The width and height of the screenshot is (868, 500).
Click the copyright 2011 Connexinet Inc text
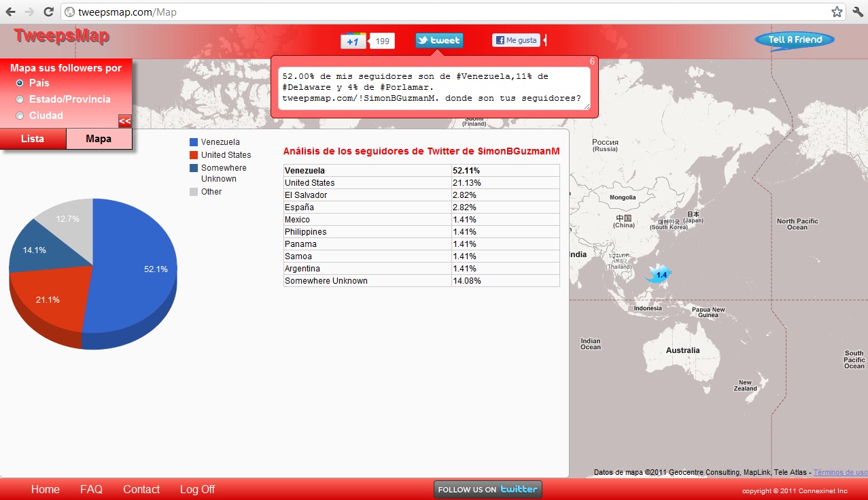tap(795, 490)
